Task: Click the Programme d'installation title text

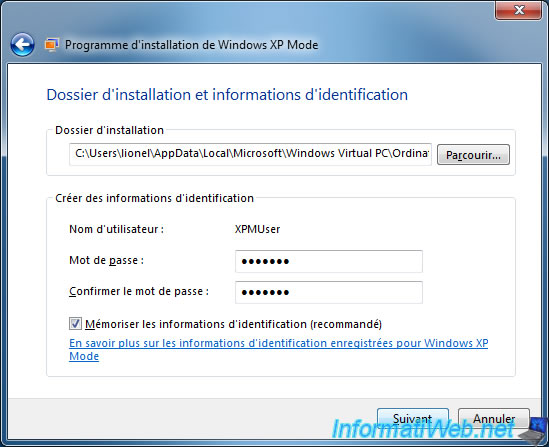Action: pos(192,45)
